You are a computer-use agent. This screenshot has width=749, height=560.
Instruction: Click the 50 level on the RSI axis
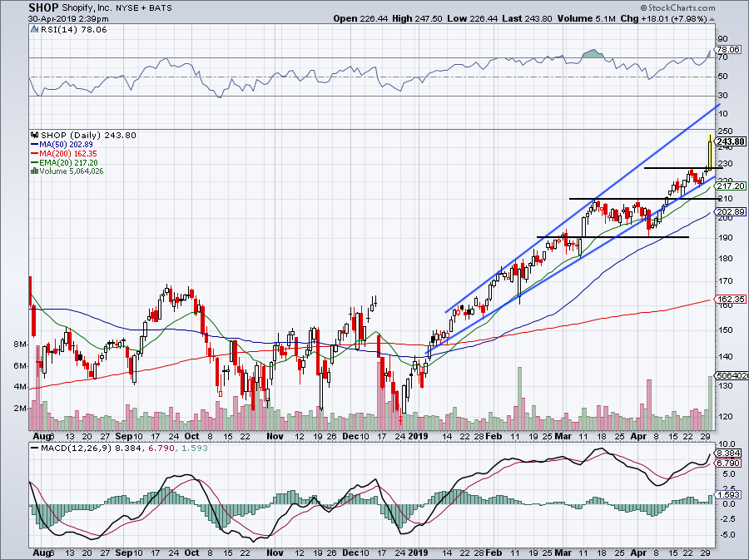pyautogui.click(x=722, y=77)
